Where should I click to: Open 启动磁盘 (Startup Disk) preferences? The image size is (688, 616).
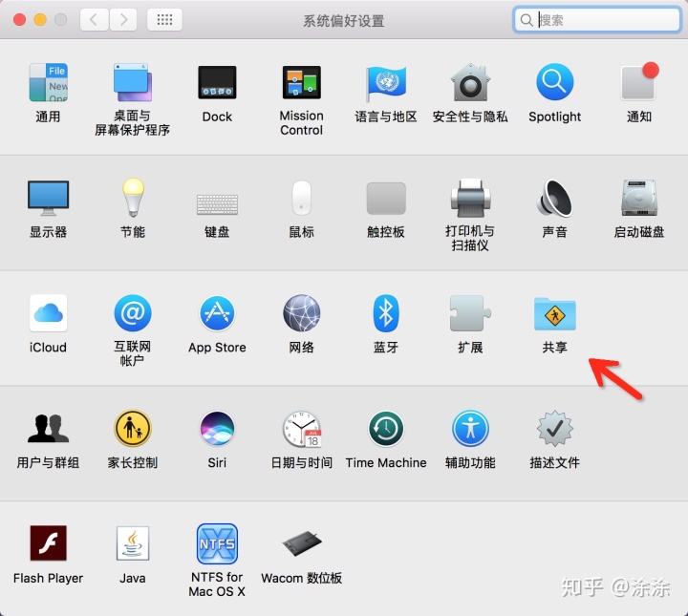pyautogui.click(x=639, y=198)
